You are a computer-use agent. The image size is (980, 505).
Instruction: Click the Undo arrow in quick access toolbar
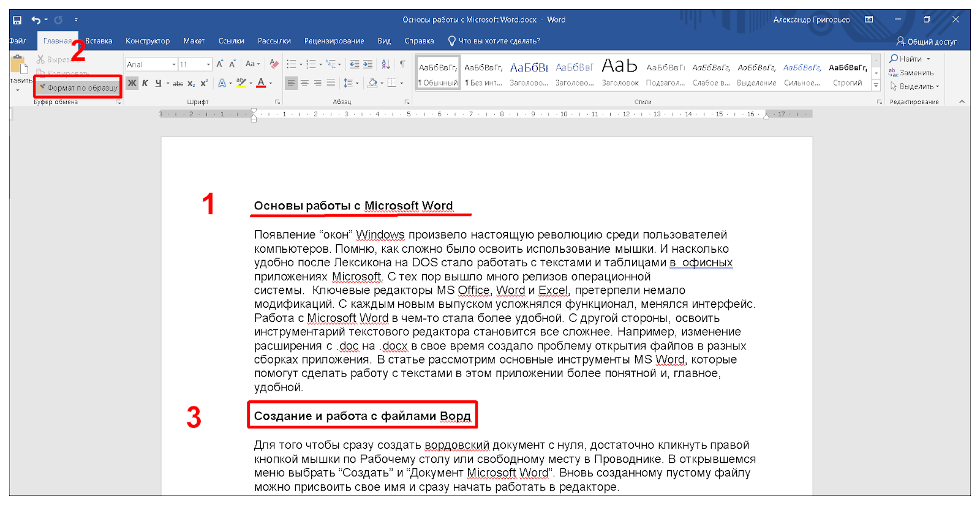[x=36, y=20]
